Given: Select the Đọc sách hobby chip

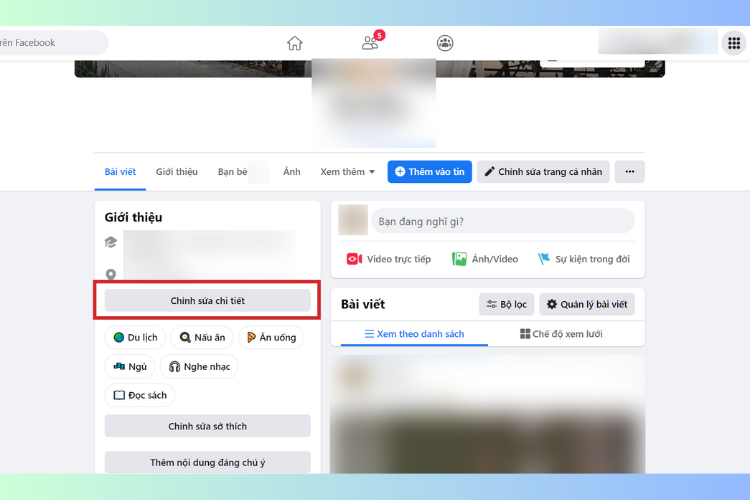Looking at the screenshot, I should coord(140,395).
